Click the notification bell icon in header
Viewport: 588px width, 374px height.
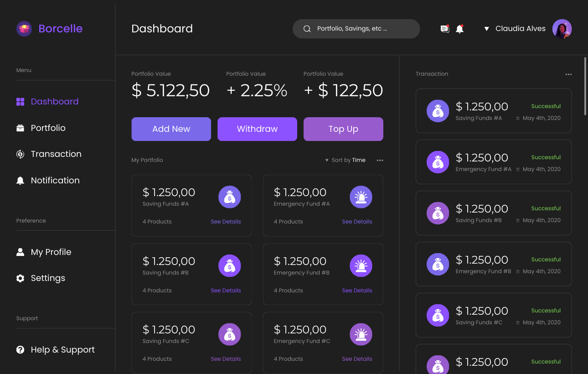[x=459, y=28]
